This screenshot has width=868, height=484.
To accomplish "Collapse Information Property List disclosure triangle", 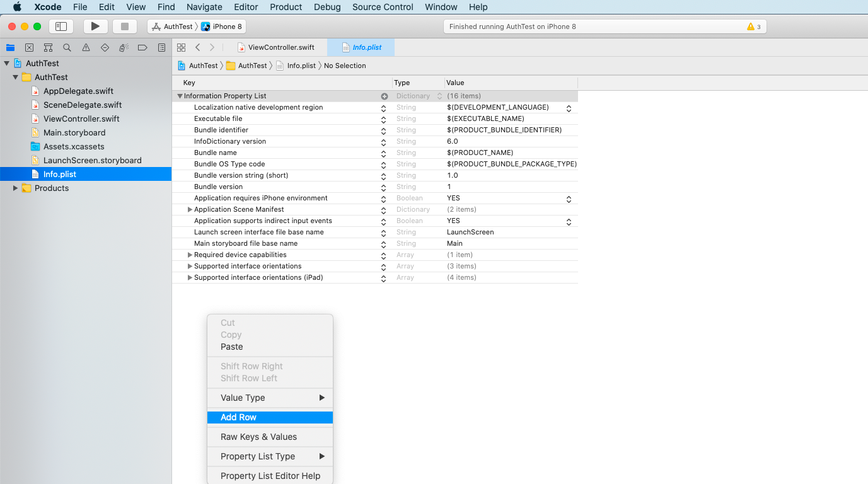I will click(180, 96).
